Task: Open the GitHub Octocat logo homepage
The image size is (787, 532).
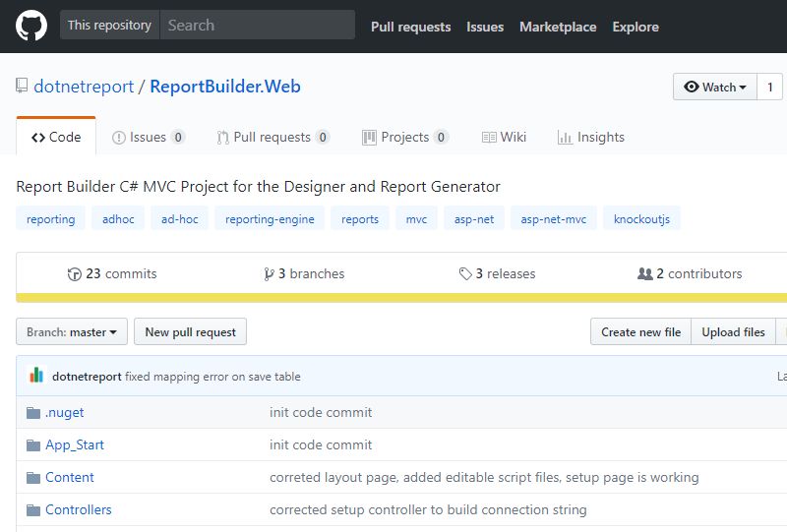Action: pyautogui.click(x=31, y=26)
